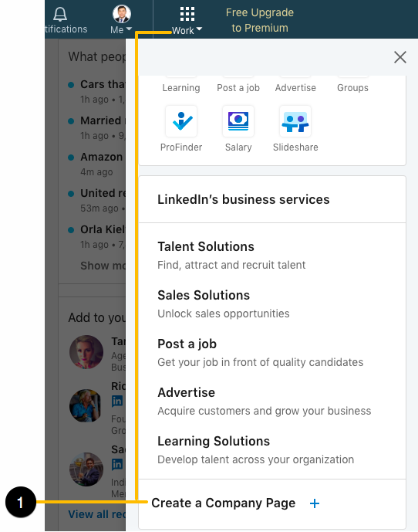The height and width of the screenshot is (532, 418).
Task: Click Free Upgrade to Premium link
Action: pos(260,20)
